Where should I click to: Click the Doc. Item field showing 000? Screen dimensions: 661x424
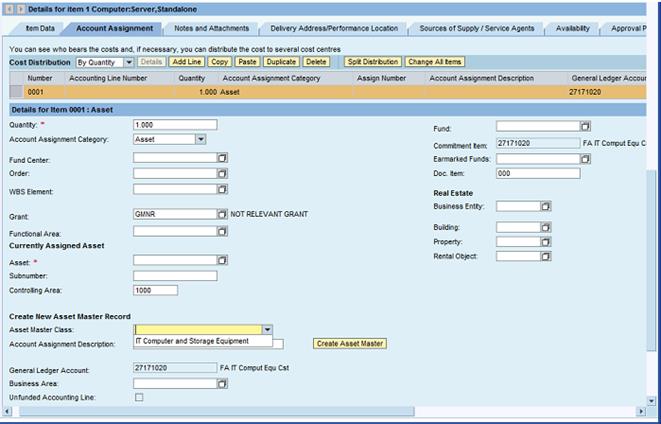(538, 173)
